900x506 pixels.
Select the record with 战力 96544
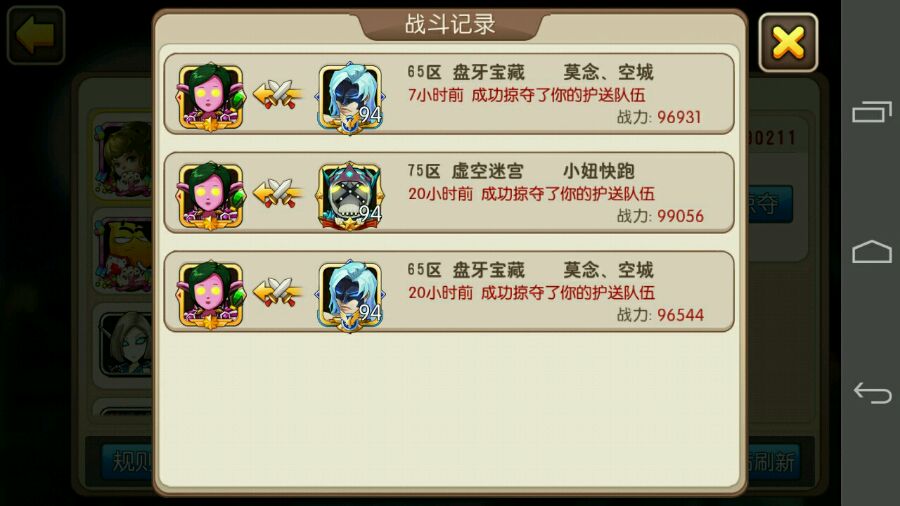click(449, 291)
